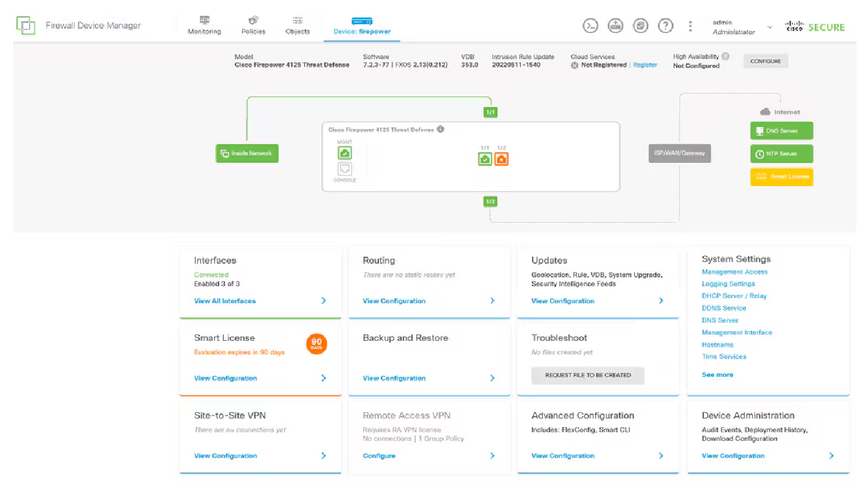Expand Device Administration chevron arrow
The image size is (868, 501).
(x=831, y=456)
